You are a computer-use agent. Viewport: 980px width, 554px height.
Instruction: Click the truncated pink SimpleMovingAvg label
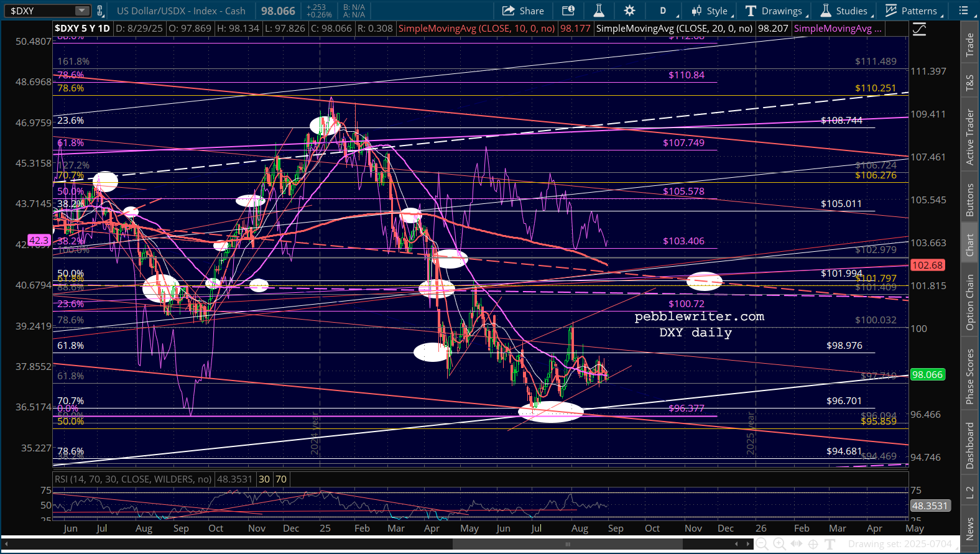click(838, 29)
